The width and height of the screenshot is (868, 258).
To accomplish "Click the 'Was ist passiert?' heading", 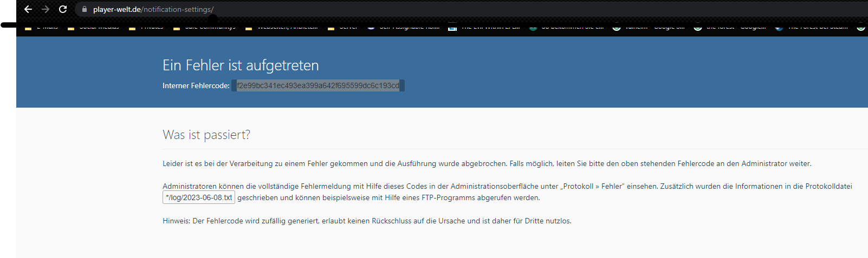I will click(206, 135).
